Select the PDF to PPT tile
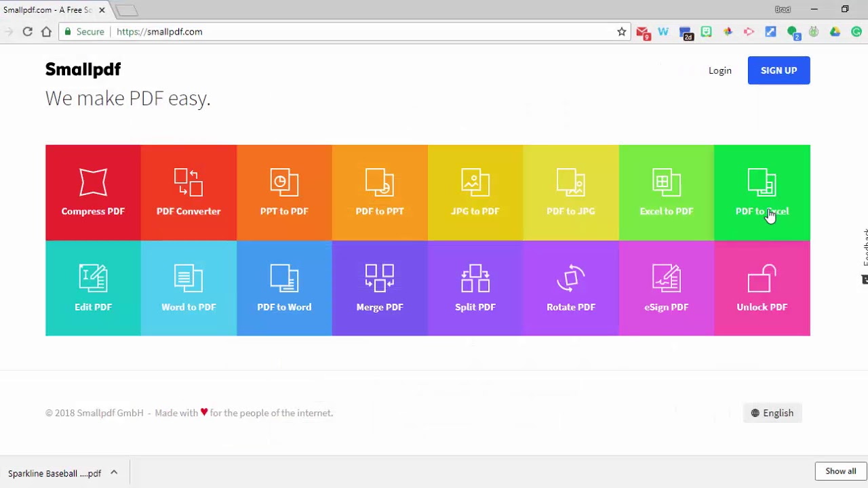Image resolution: width=868 pixels, height=488 pixels. [x=380, y=192]
